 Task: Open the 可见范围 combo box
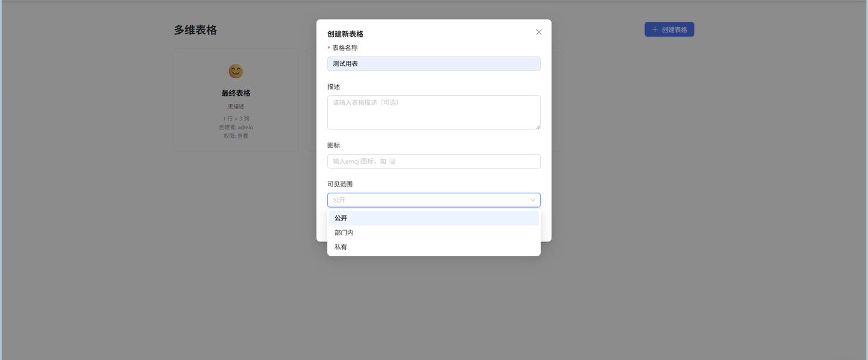pos(433,200)
